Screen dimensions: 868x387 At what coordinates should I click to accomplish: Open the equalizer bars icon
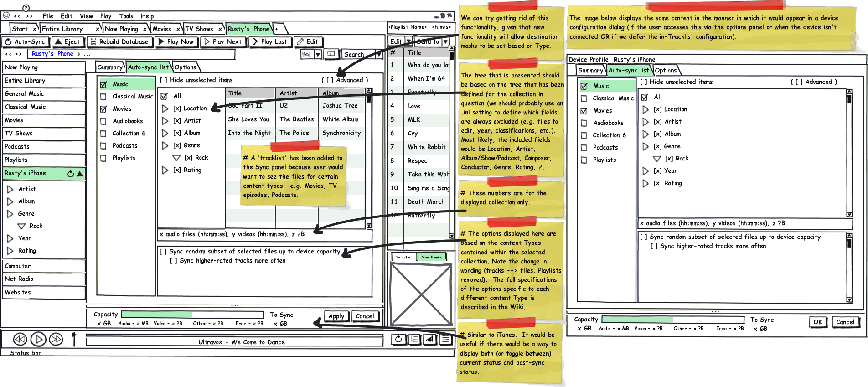click(429, 339)
